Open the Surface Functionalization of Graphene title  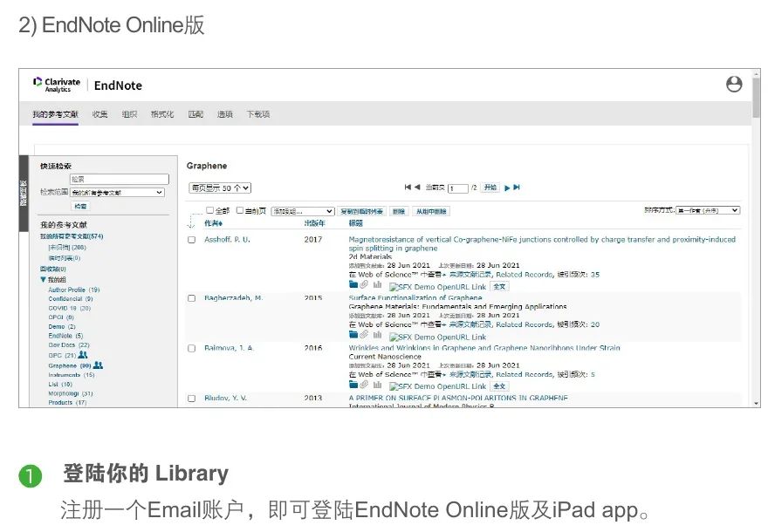coord(415,297)
